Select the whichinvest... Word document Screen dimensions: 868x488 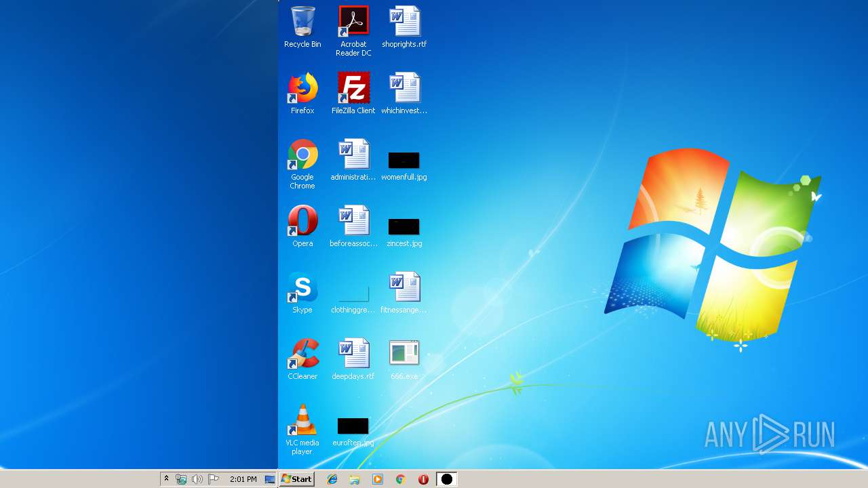(404, 94)
